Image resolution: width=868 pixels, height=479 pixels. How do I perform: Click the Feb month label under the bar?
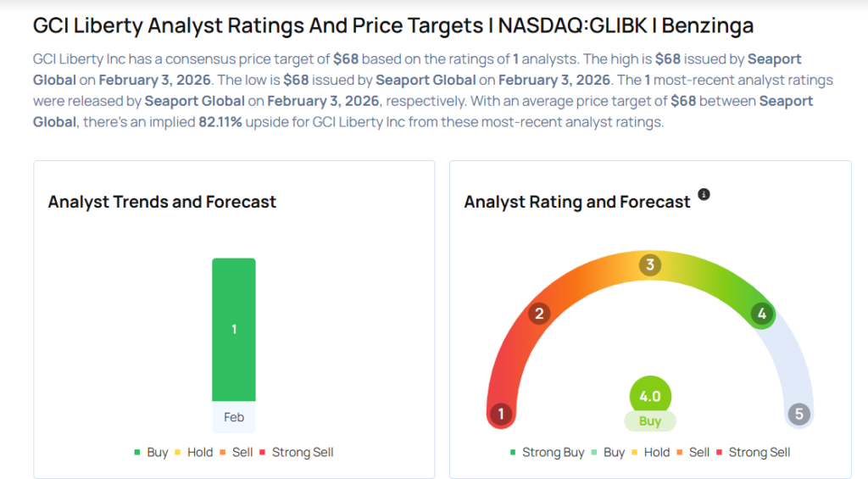tap(234, 417)
